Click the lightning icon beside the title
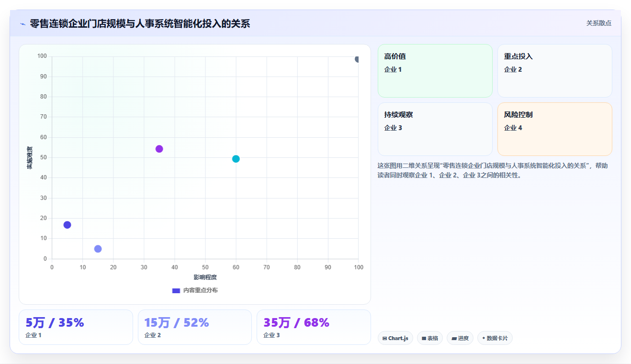This screenshot has height=364, width=631. coord(23,24)
